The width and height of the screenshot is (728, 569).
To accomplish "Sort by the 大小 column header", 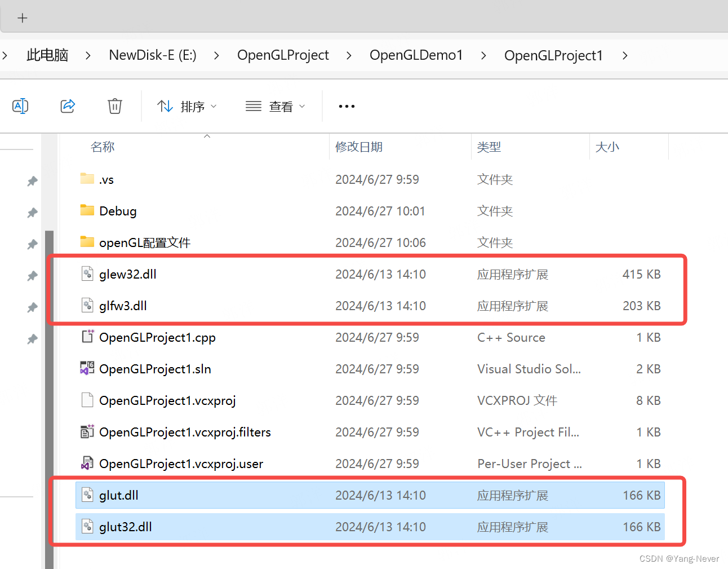I will (x=607, y=147).
